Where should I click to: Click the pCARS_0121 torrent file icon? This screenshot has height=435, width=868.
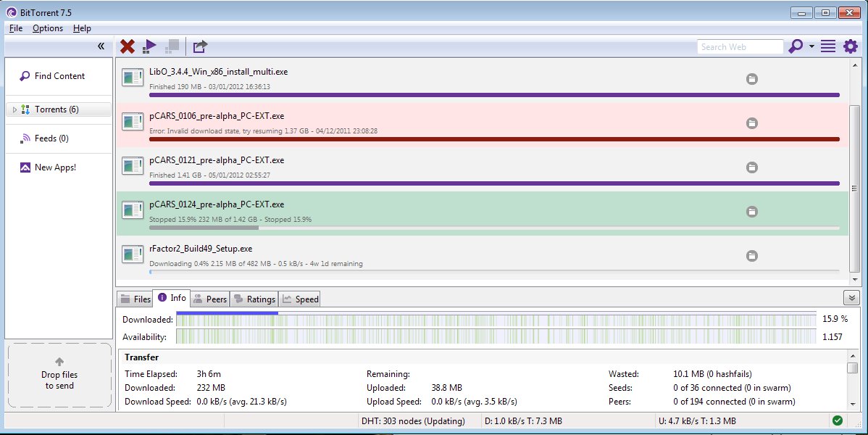click(133, 166)
